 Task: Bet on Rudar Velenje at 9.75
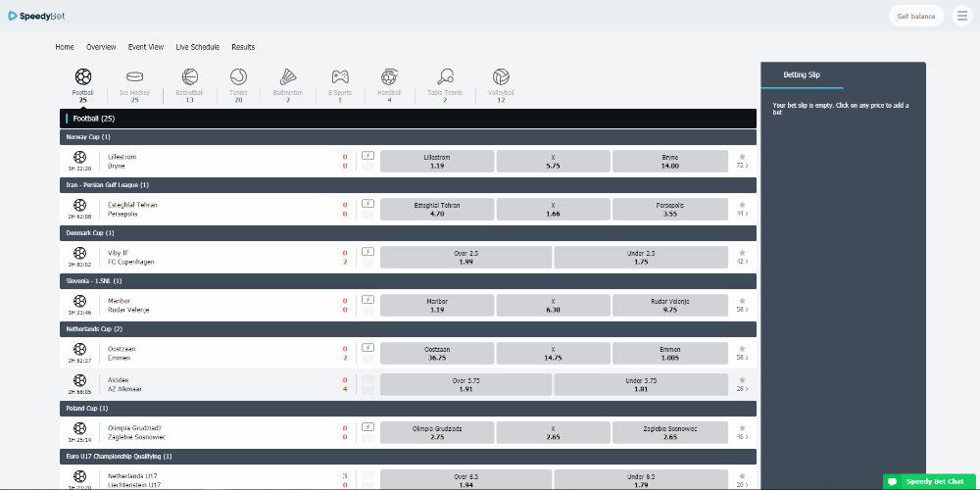tap(670, 306)
